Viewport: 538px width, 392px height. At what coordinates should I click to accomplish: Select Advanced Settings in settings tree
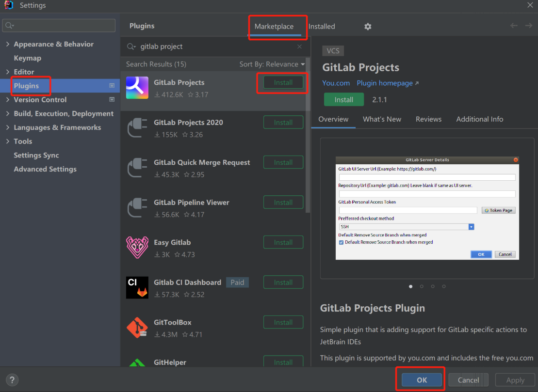coord(45,169)
